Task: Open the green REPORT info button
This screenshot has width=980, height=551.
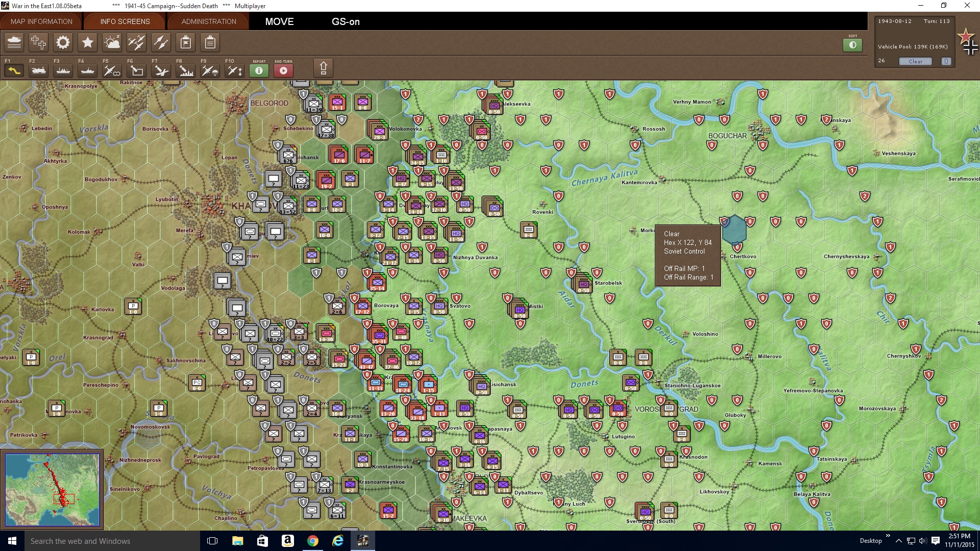Action: pos(259,70)
